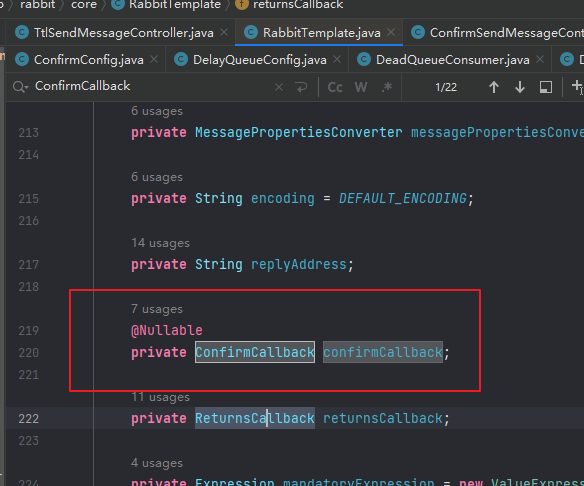The height and width of the screenshot is (486, 584).
Task: Close the DelayQueueConfig.java tab
Action: (x=337, y=59)
